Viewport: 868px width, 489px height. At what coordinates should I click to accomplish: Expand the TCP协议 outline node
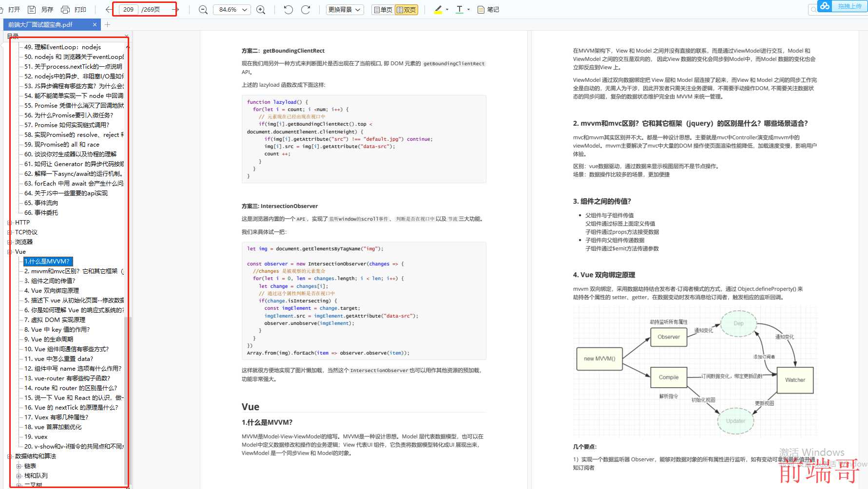pos(10,232)
